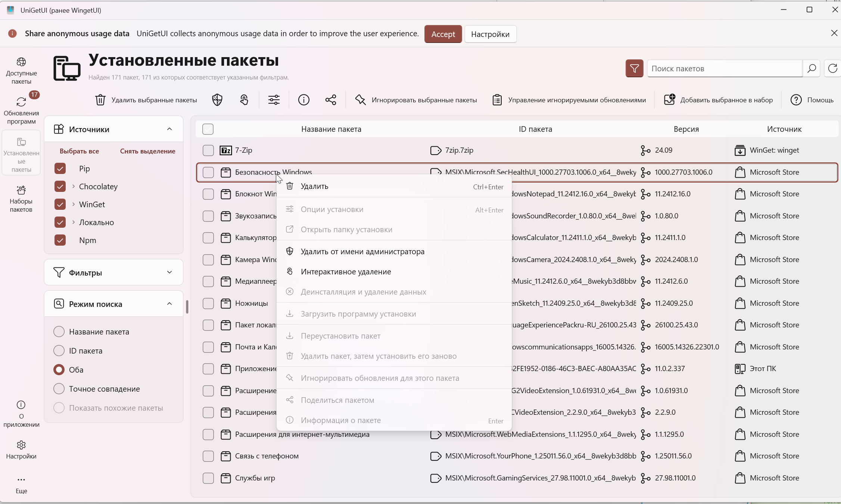Click the reload packages icon
The image size is (841, 504).
click(832, 68)
